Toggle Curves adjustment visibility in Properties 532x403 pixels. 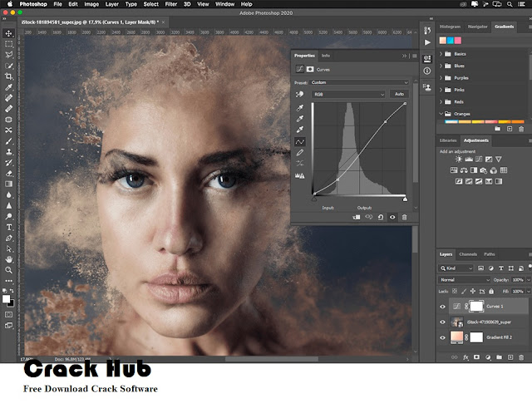392,217
